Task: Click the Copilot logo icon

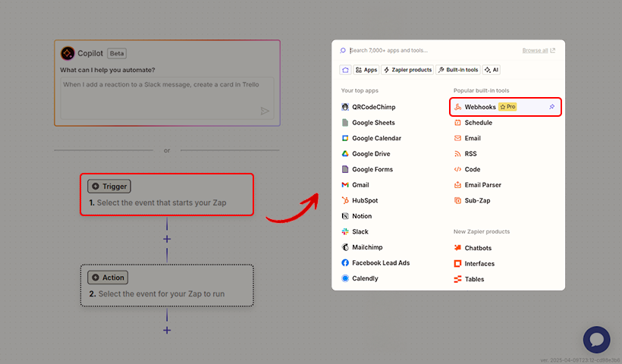Action: coord(68,53)
